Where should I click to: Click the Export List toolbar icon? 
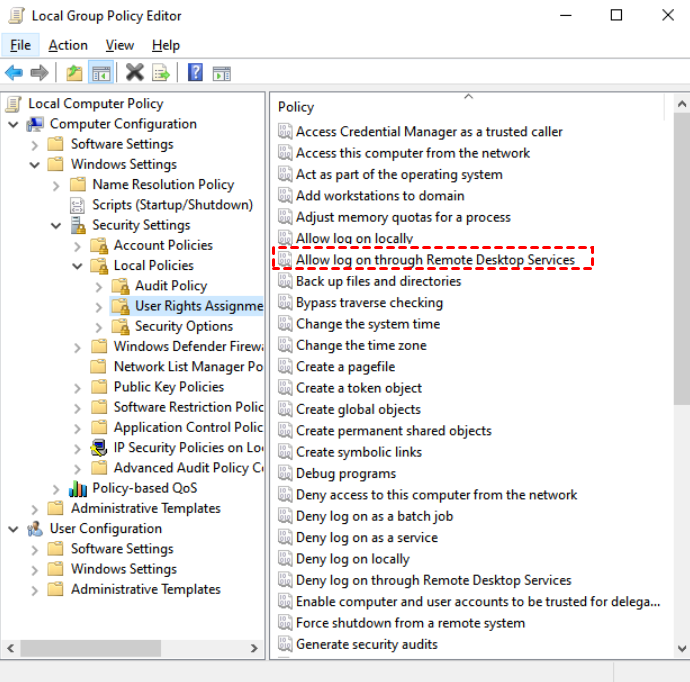point(160,73)
